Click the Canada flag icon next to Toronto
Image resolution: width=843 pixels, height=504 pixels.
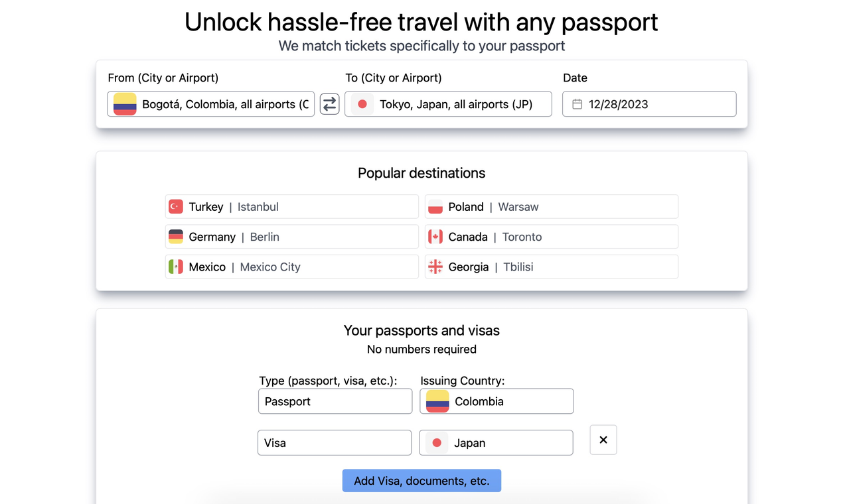435,236
